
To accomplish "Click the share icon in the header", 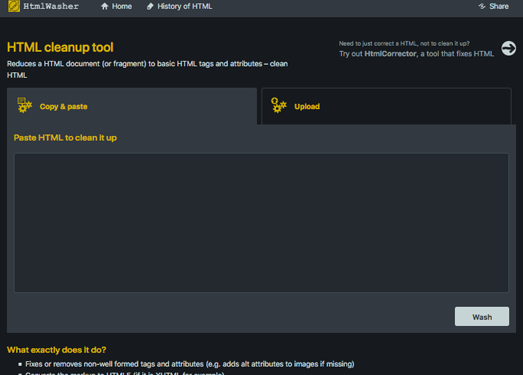I will (482, 6).
